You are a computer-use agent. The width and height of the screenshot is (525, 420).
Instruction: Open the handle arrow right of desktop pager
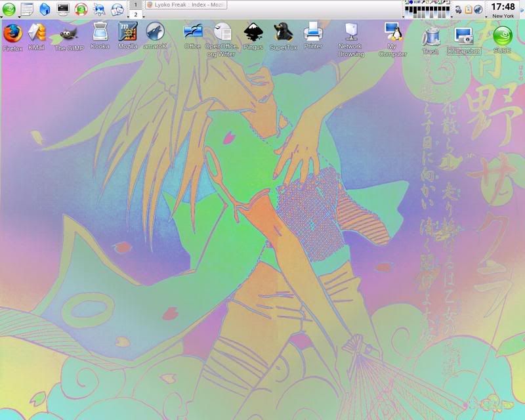pyautogui.click(x=144, y=17)
